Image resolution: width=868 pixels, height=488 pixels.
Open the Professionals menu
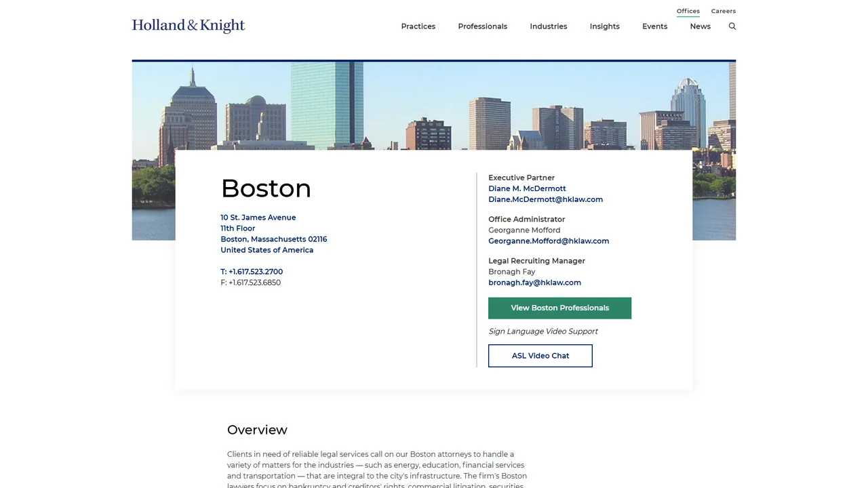[483, 26]
